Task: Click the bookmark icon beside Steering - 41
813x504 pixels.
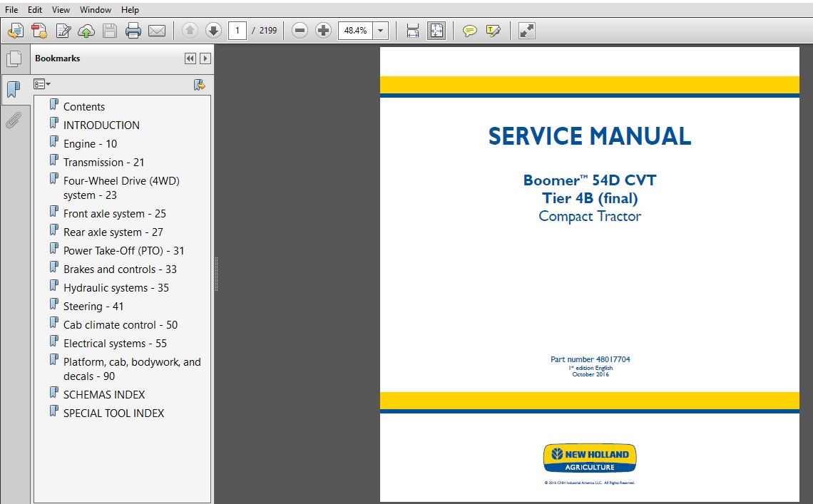Action: [x=54, y=304]
